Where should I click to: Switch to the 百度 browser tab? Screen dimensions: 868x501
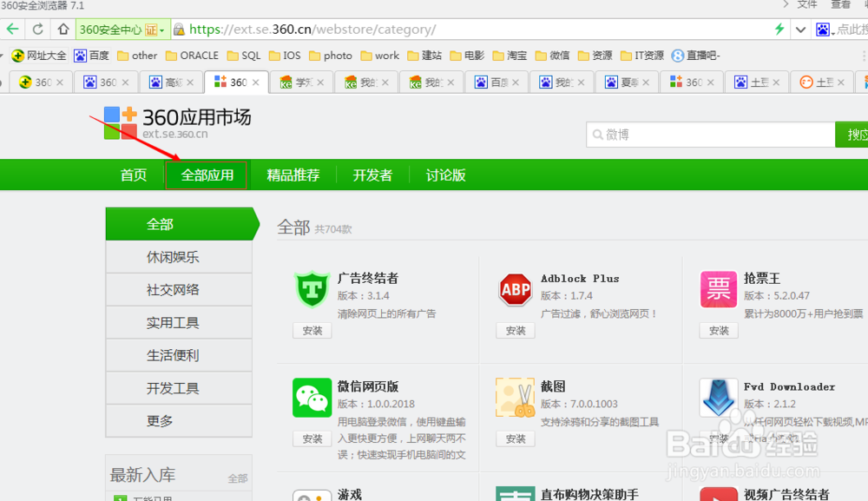pyautogui.click(x=496, y=82)
